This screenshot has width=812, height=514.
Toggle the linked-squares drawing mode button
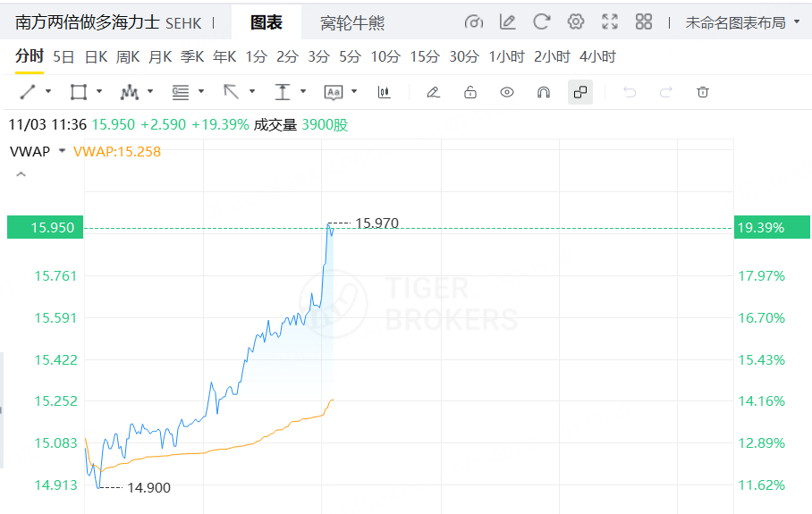[579, 91]
